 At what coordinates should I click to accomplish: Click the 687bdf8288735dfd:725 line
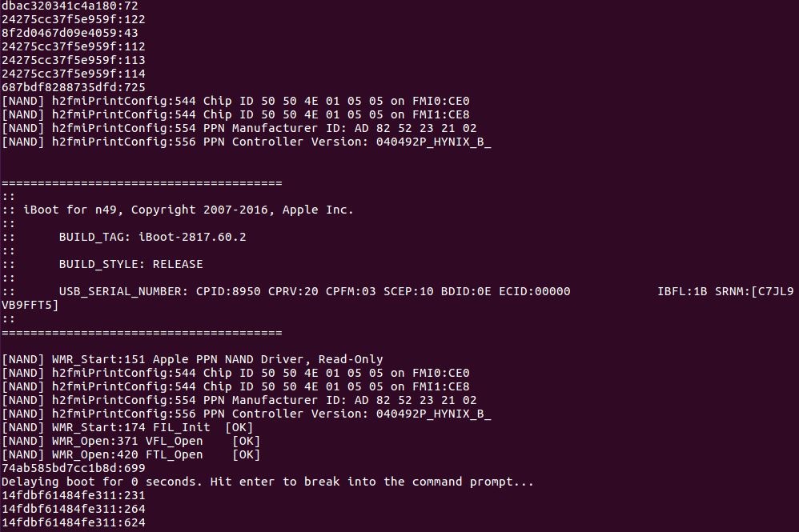[x=73, y=87]
